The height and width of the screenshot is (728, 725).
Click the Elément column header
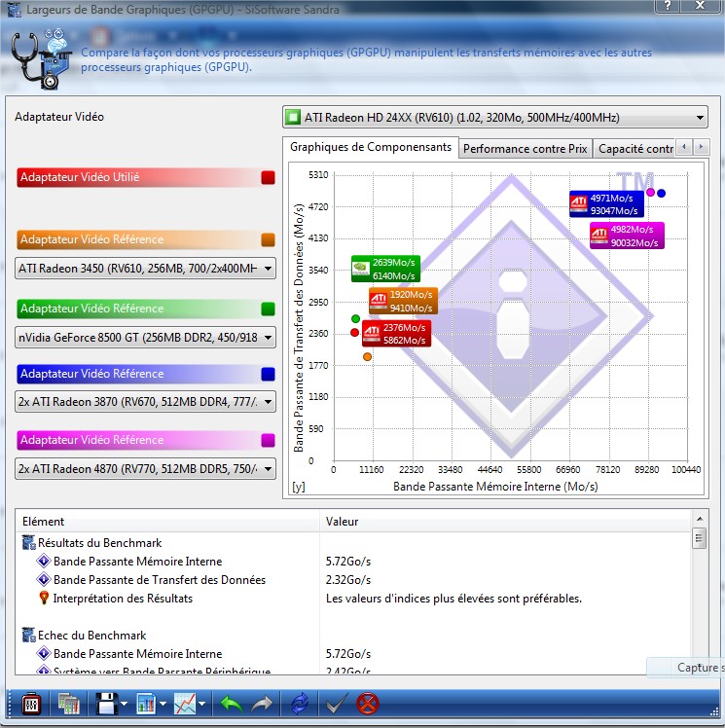[x=168, y=522]
